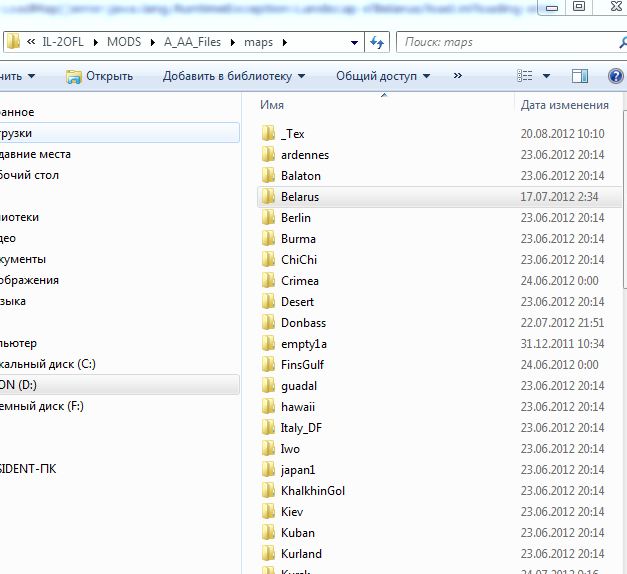Select the hawaii folder icon
627x574 pixels.
point(268,406)
